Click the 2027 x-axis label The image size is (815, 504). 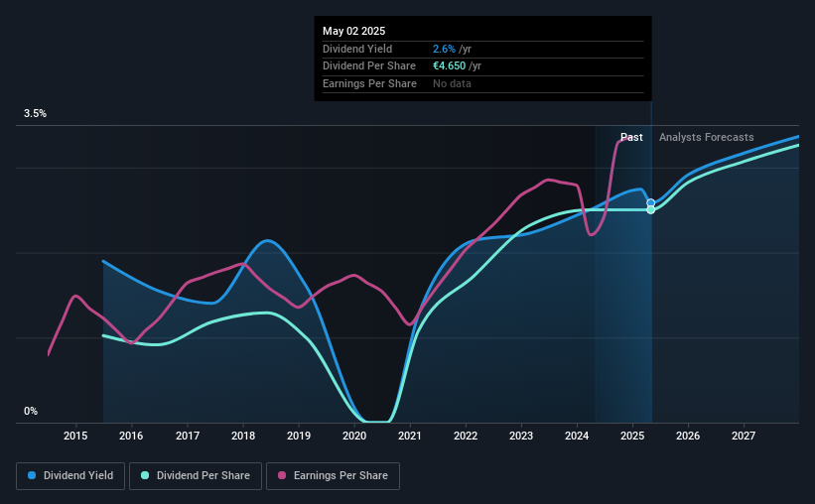coord(744,436)
